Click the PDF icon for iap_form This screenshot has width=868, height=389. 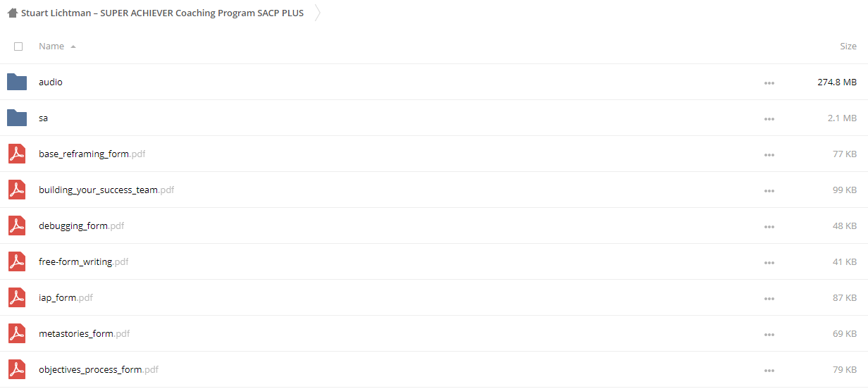[17, 297]
